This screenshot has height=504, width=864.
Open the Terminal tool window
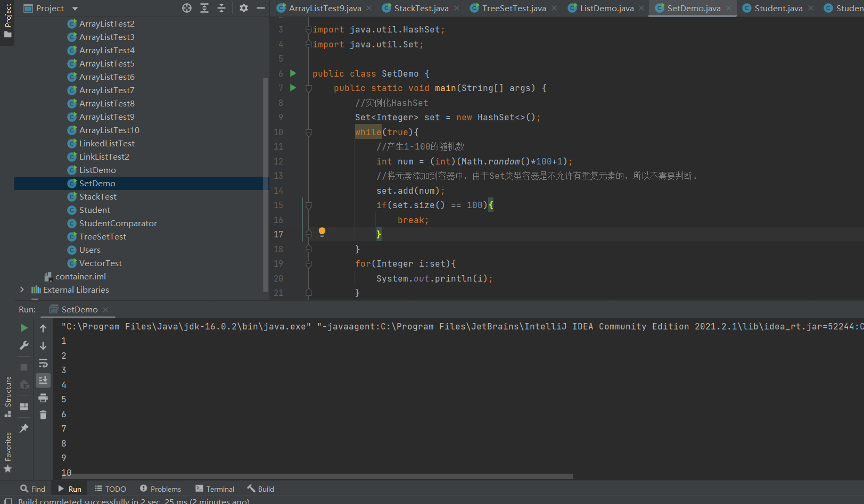pos(215,489)
